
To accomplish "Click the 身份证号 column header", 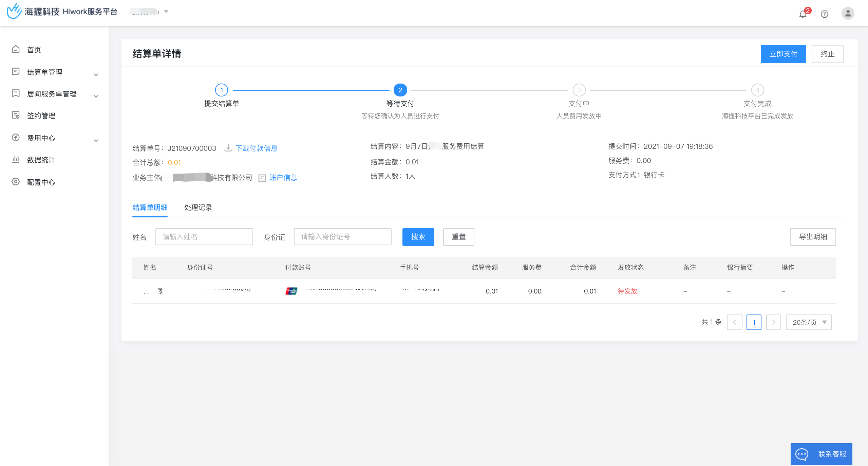I will (200, 267).
